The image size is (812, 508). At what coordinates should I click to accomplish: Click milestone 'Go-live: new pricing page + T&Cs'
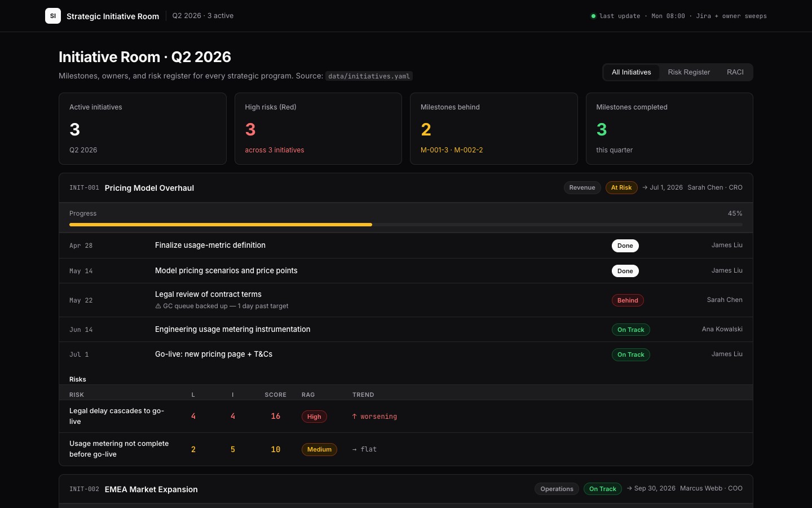click(x=214, y=354)
